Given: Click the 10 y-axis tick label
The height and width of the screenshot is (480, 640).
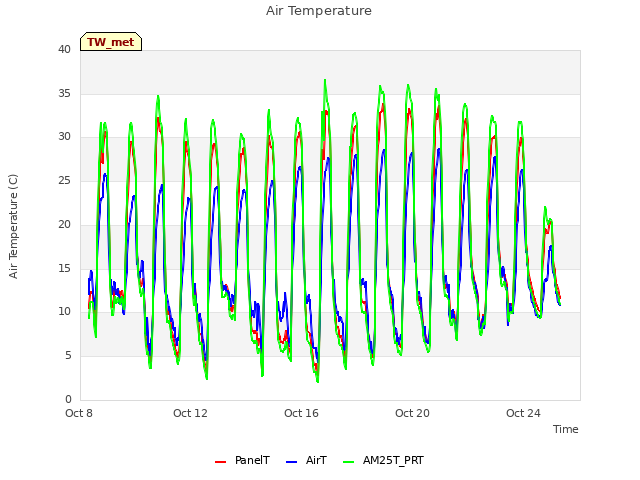Looking at the screenshot, I should [64, 312].
